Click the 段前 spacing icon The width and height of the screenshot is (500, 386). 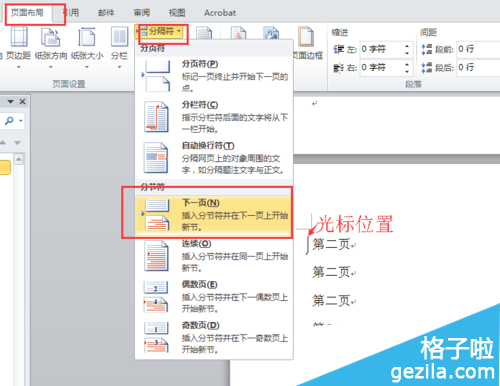[427, 50]
